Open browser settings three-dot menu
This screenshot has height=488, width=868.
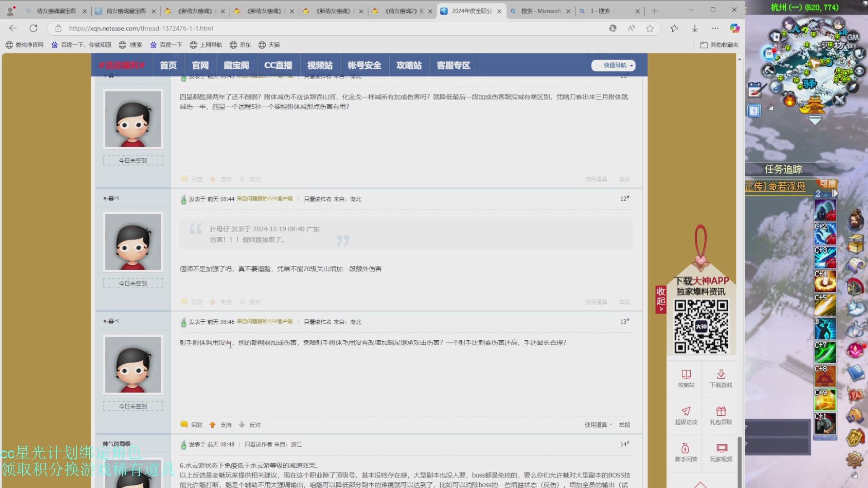point(715,28)
